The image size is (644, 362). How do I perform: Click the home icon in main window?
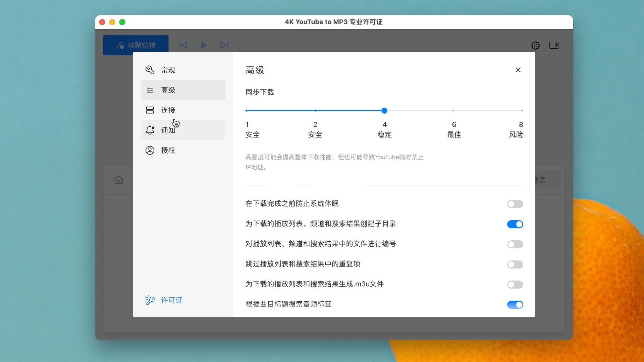[119, 180]
